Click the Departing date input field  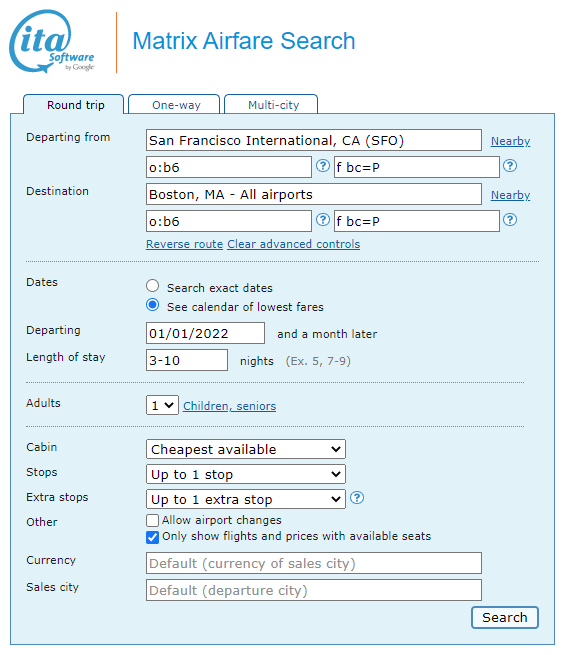point(205,333)
